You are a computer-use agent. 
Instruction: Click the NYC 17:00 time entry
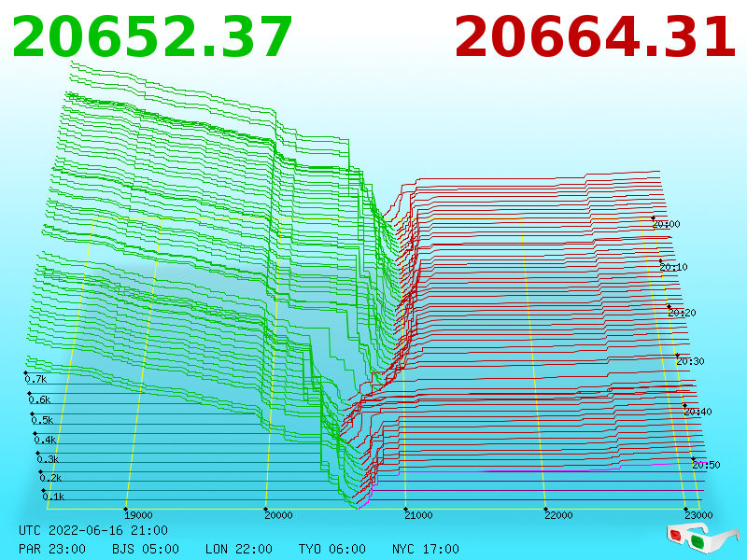426,549
